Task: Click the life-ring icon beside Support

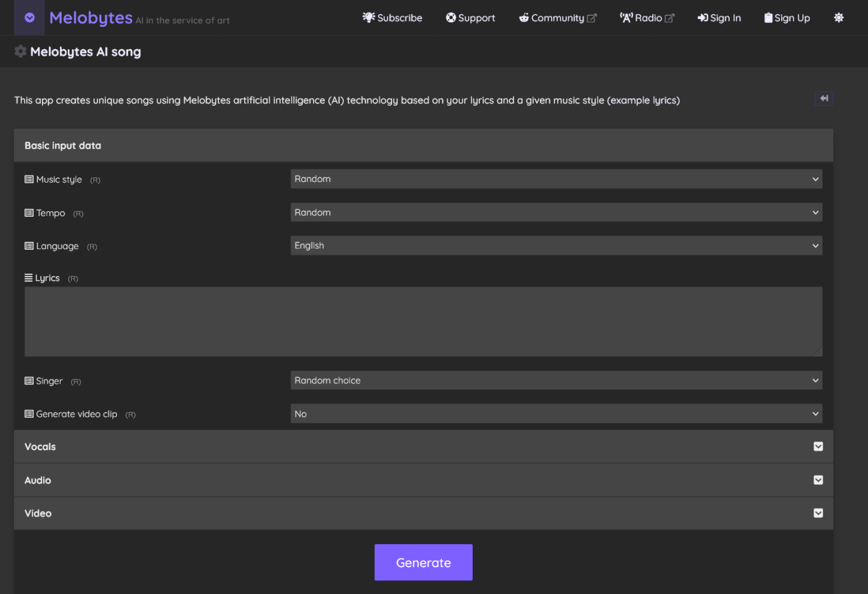Action: (450, 18)
